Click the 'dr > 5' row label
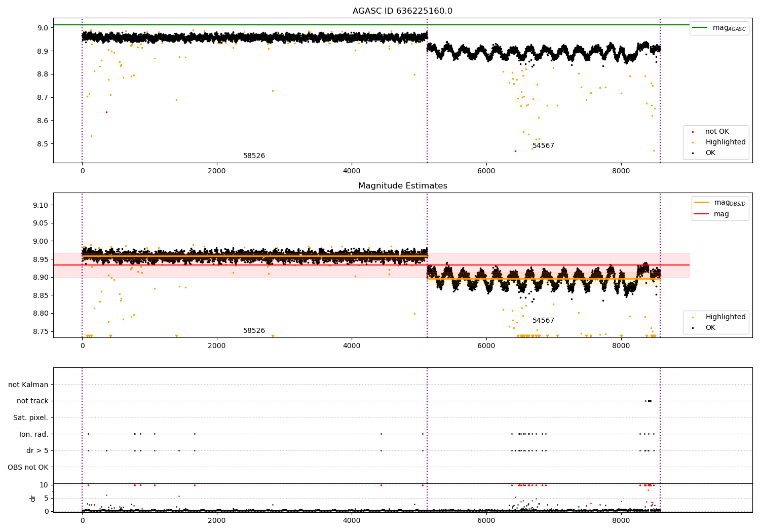 [37, 450]
